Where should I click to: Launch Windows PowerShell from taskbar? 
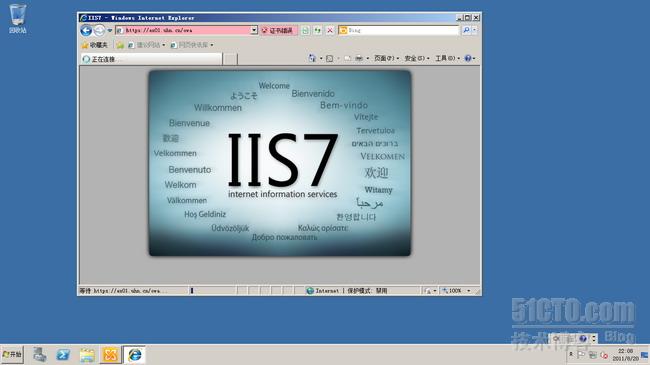pos(63,355)
